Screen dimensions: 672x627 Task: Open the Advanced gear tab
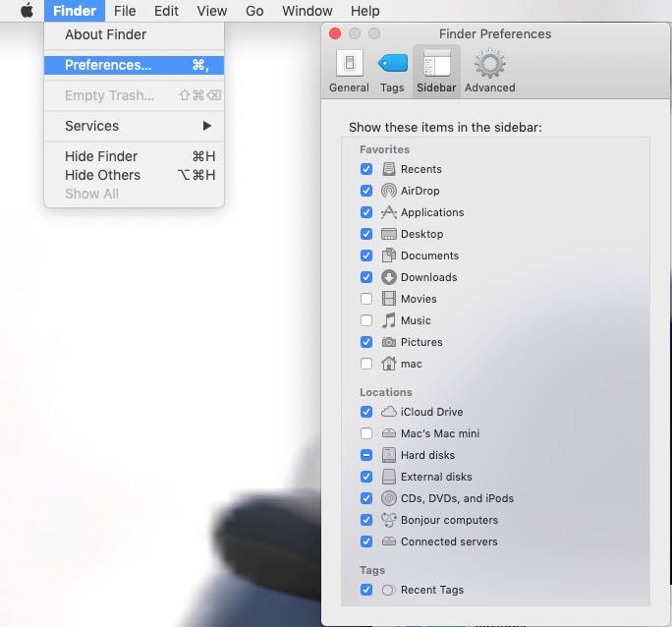[490, 71]
